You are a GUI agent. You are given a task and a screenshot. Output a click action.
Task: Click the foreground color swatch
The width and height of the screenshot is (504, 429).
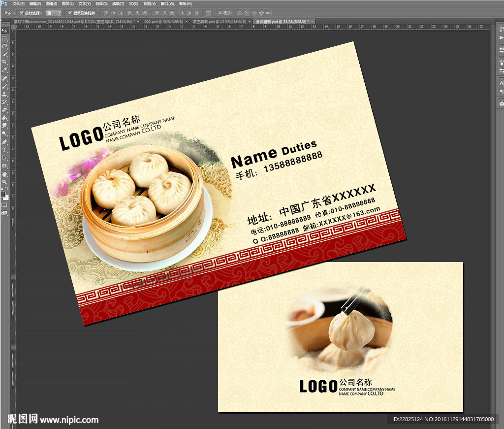3,195
